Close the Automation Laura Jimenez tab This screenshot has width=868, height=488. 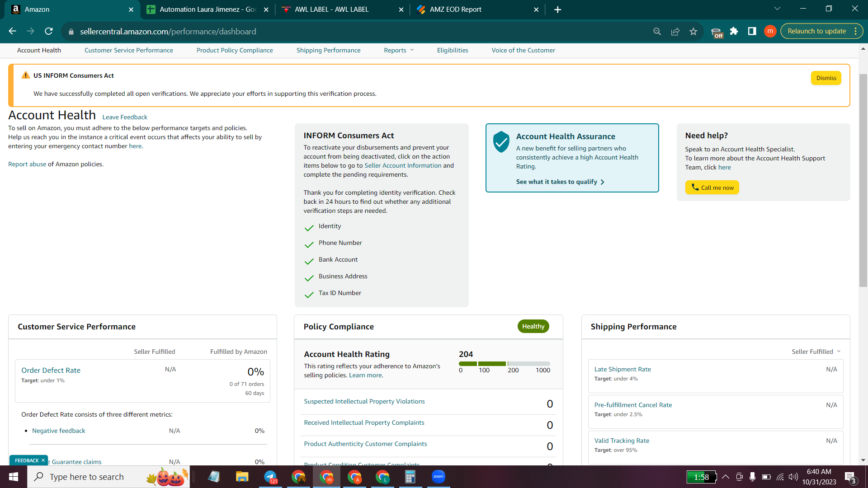(266, 9)
